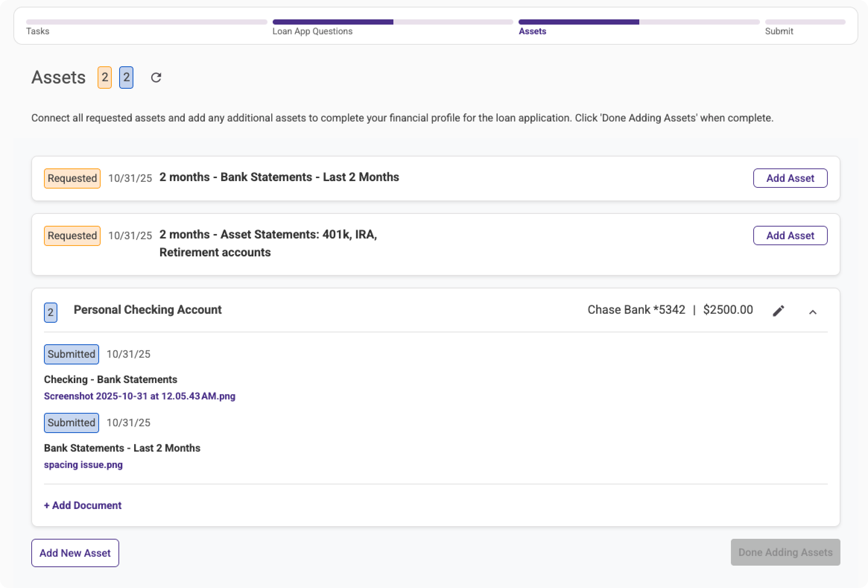The width and height of the screenshot is (868, 588).
Task: Click the document count badge on Personal Checking
Action: click(50, 312)
